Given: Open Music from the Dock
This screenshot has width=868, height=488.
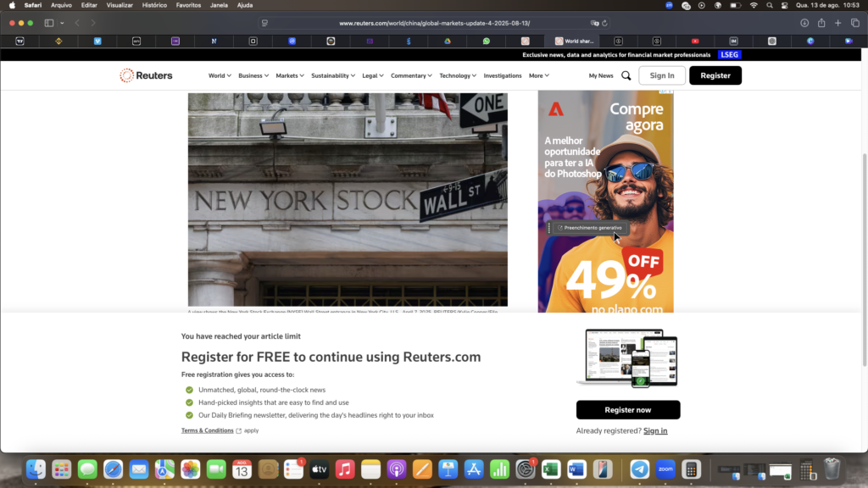Looking at the screenshot, I should [x=345, y=469].
